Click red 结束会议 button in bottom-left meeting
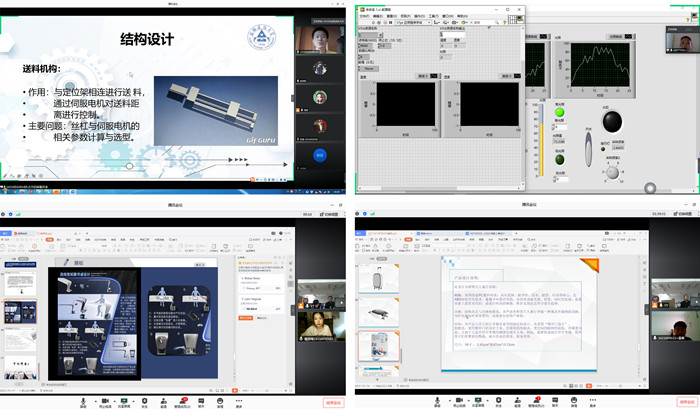 pos(334,402)
